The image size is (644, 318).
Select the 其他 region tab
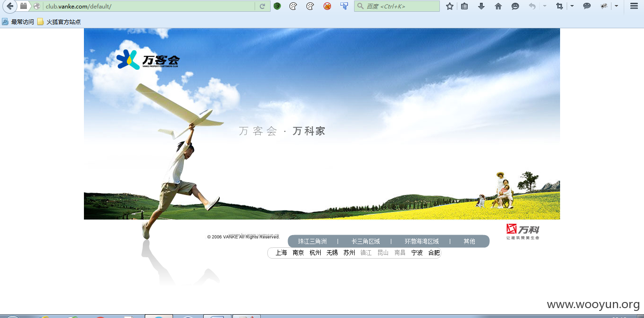469,241
